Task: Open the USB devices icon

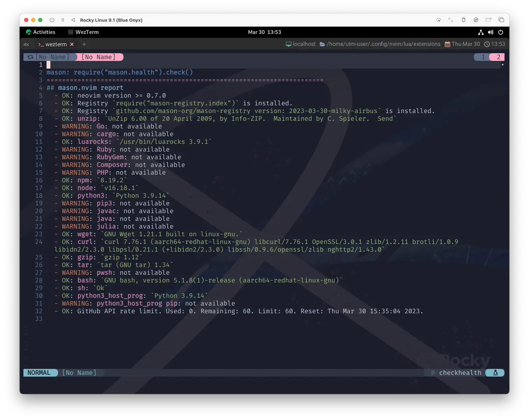Action: 464,20
